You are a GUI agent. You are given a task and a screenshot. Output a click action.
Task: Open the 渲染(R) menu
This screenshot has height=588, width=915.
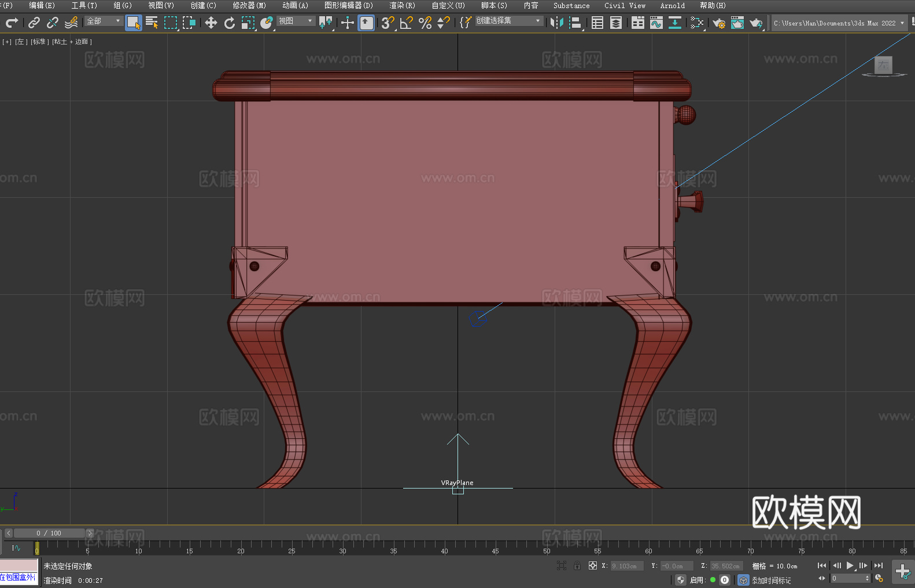(x=403, y=5)
